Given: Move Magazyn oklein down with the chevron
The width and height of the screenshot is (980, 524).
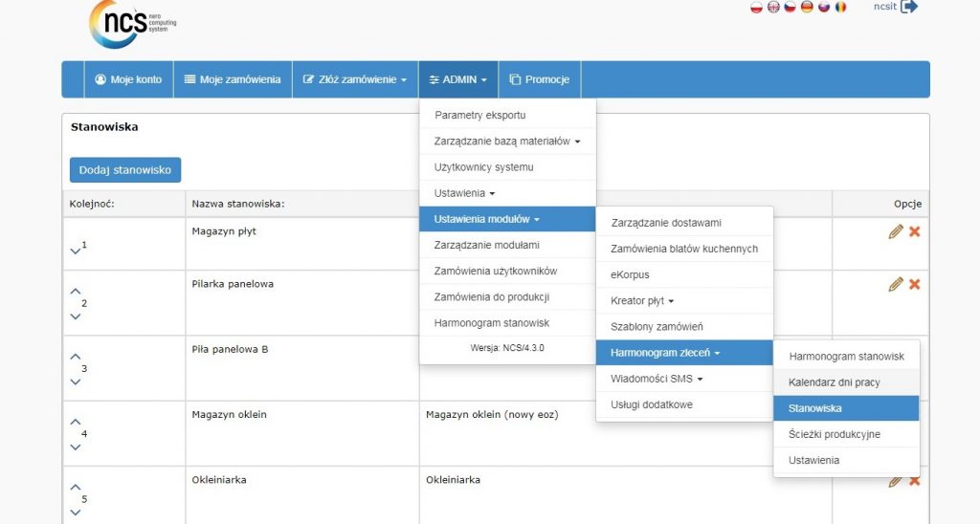Looking at the screenshot, I should pos(76,447).
